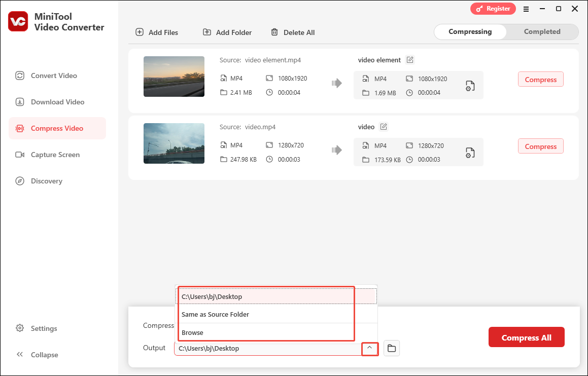Open the Capture Screen tool

(x=54, y=154)
